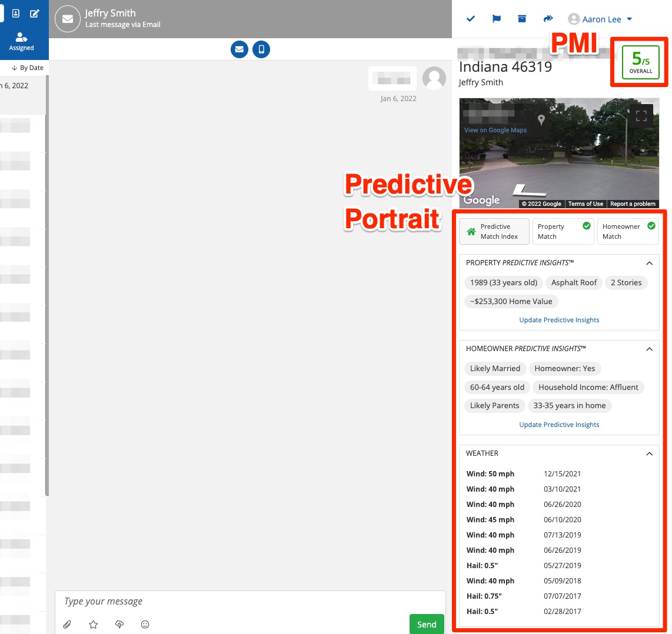The image size is (672, 634).
Task: Archive the conversation using archive icon
Action: [x=522, y=19]
